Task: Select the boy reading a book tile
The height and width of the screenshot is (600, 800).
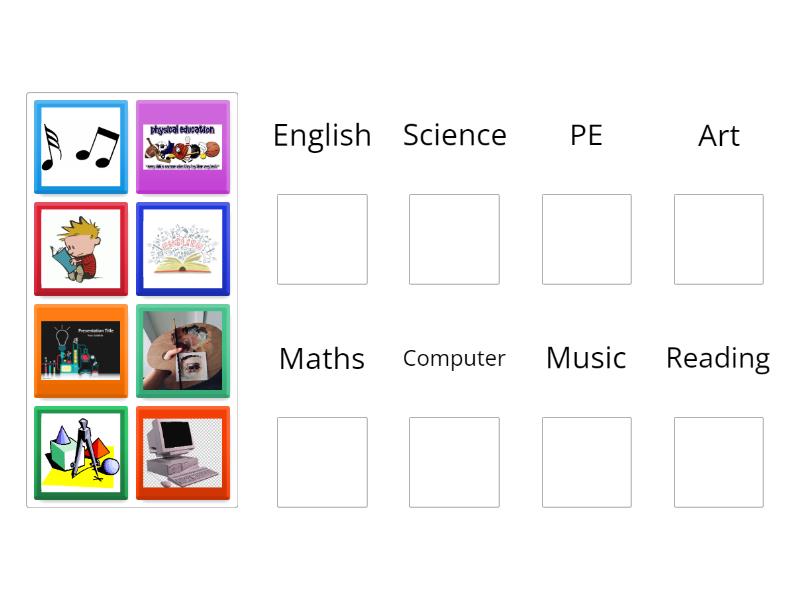Action: [80, 248]
